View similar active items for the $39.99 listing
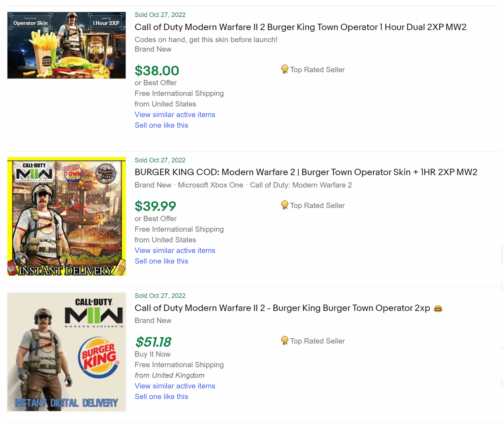Screen dimensions: 504x427 (x=175, y=250)
